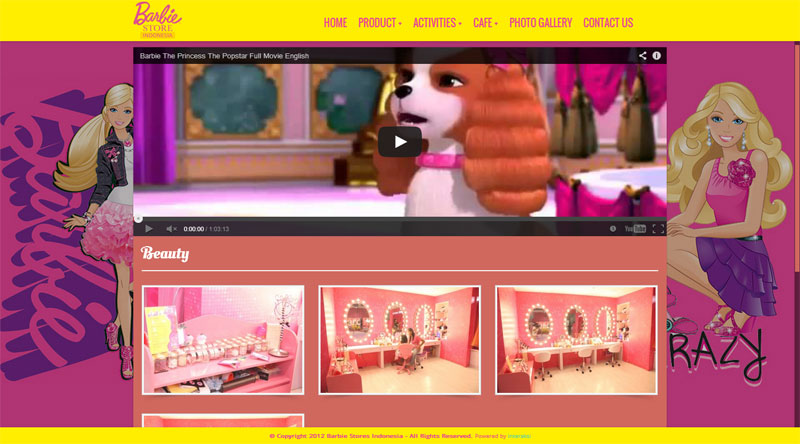Image resolution: width=800 pixels, height=444 pixels.
Task: Click the small play button in the video controls
Action: (148, 229)
